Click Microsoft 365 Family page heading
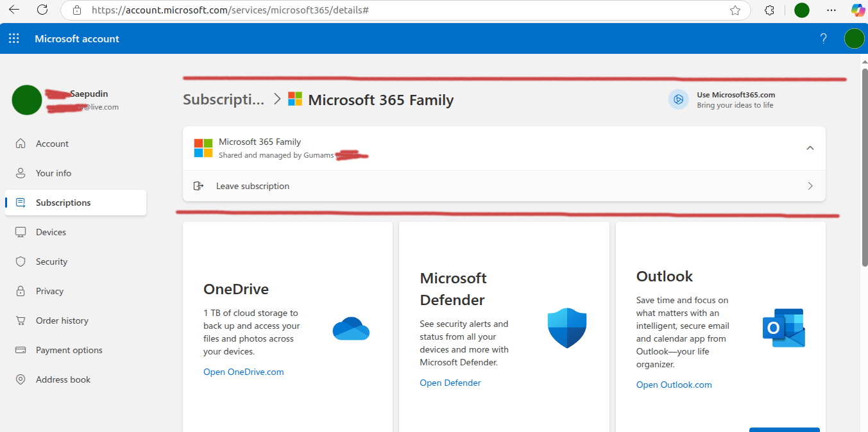The width and height of the screenshot is (868, 432). (x=381, y=100)
